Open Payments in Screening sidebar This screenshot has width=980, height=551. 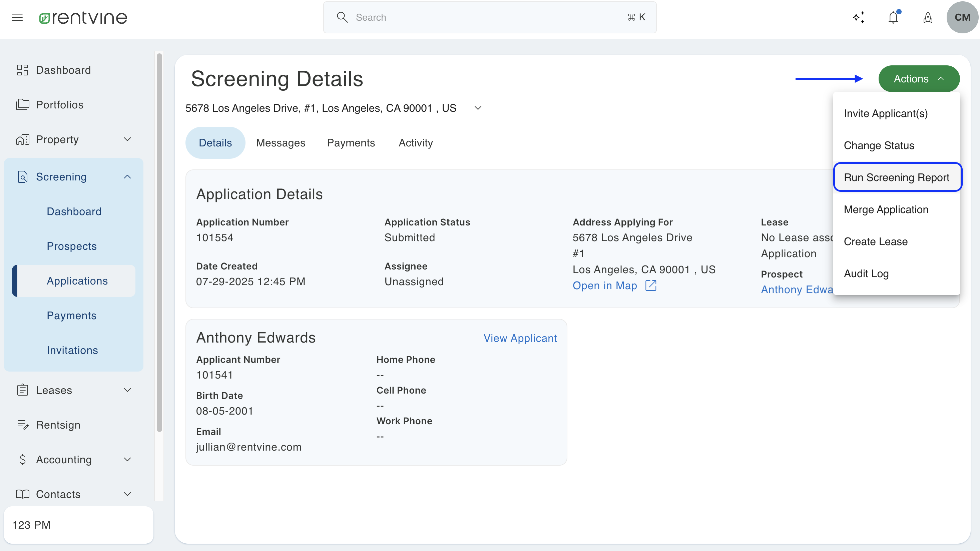(71, 316)
